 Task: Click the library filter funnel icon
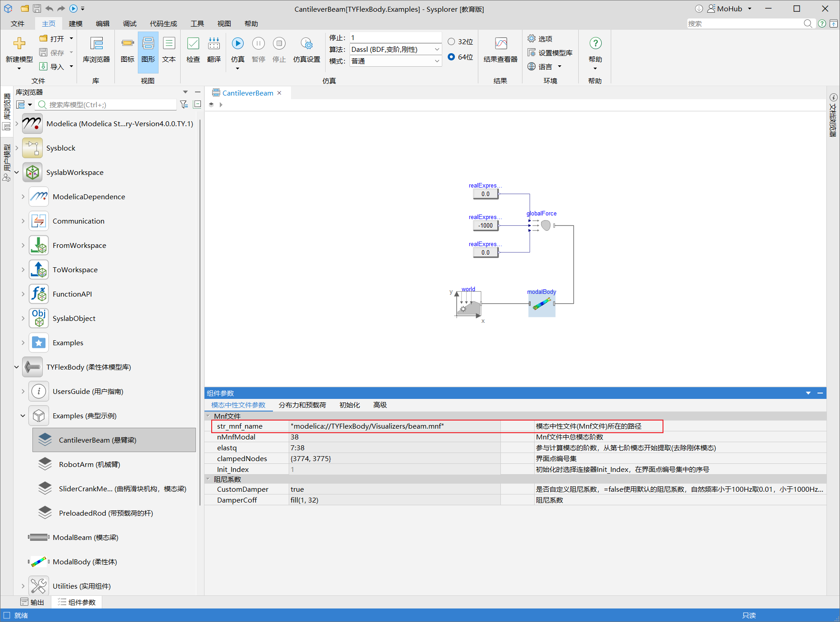184,105
